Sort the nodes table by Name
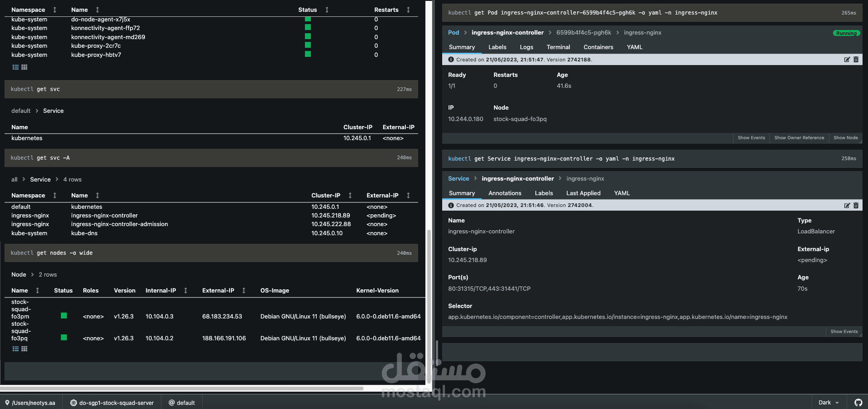Viewport: 868px width, 409px height. click(x=37, y=290)
